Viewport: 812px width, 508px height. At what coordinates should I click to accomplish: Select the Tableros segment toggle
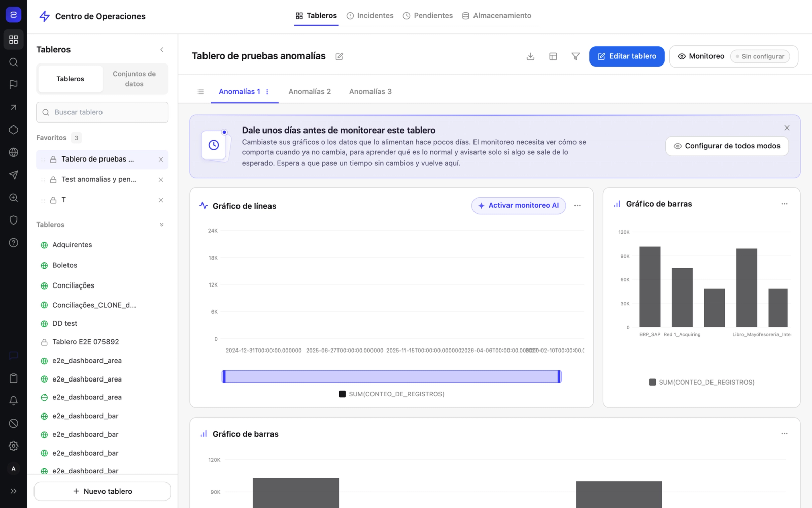click(x=71, y=79)
